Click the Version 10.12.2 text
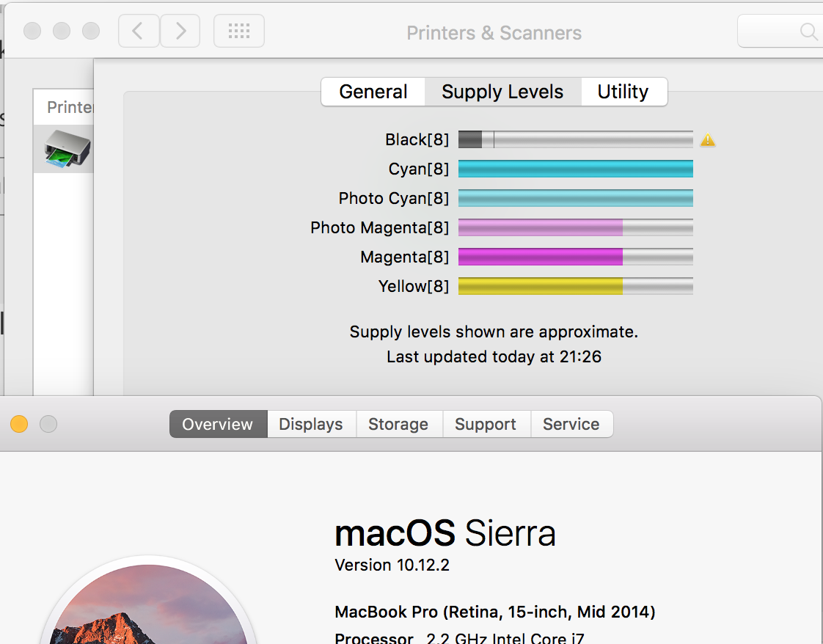The image size is (823, 644). (x=392, y=565)
